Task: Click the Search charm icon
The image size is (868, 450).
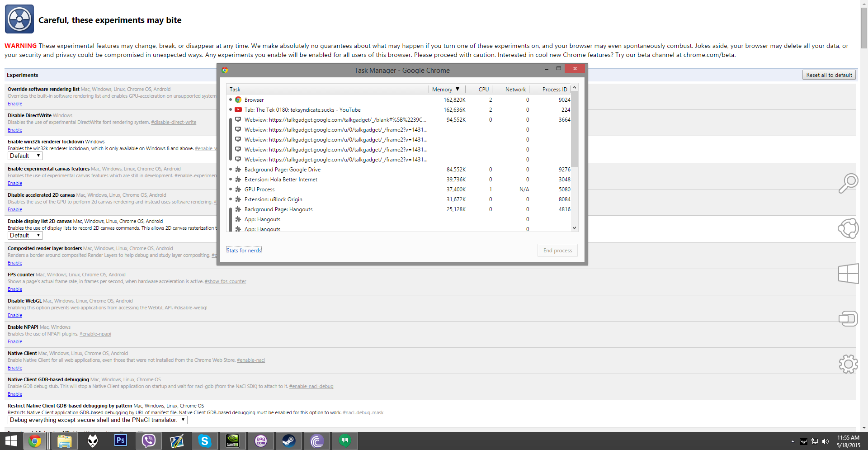Action: [848, 183]
